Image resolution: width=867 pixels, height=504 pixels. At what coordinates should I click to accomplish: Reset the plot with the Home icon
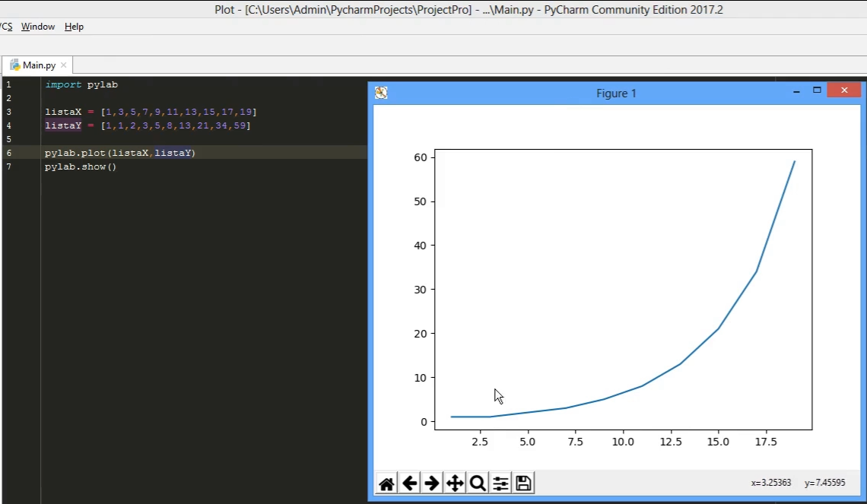click(x=386, y=483)
